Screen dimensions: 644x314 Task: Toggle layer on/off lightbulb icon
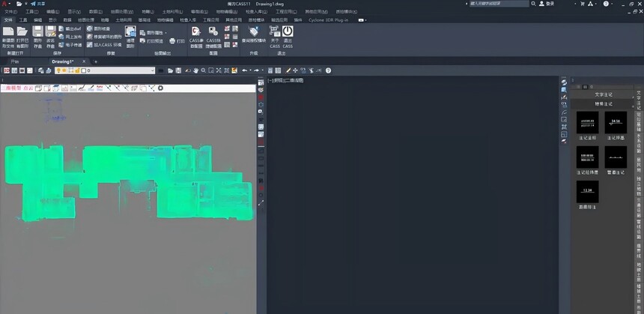pos(58,70)
